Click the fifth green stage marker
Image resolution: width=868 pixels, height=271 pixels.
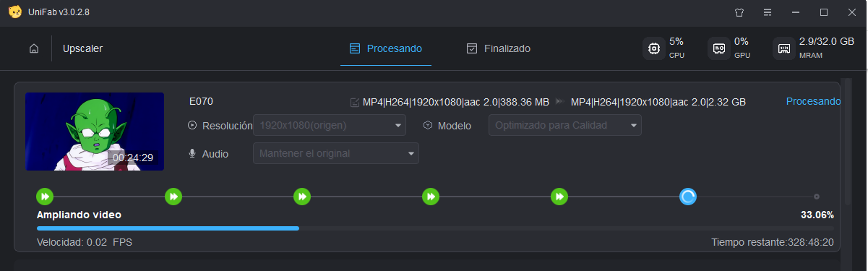(x=559, y=196)
